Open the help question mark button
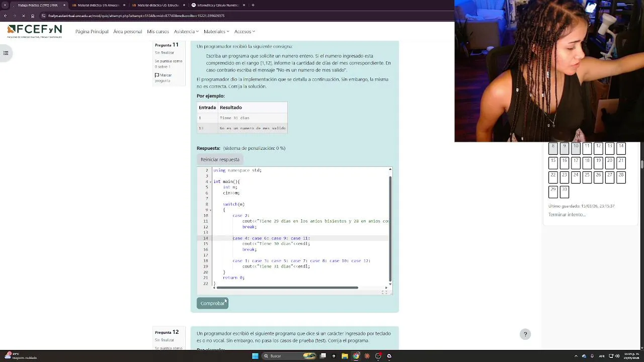The image size is (644, 362). (x=525, y=334)
